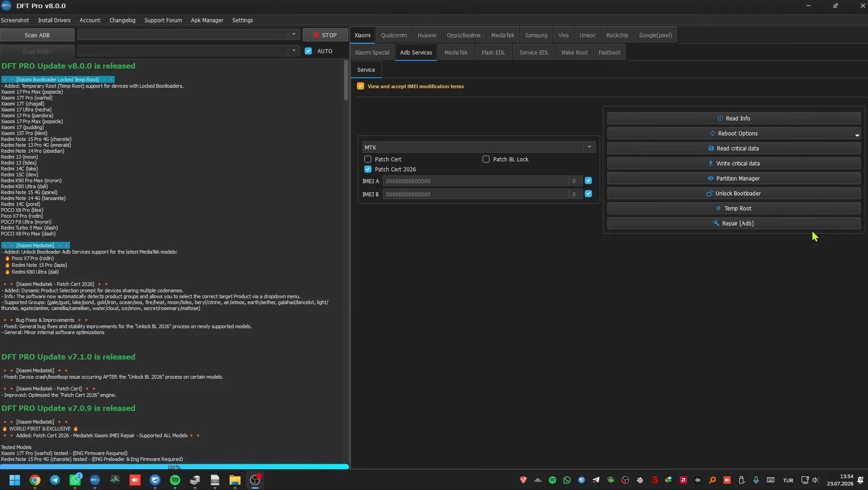Screen dimensions: 868x490
Task: Enable the Patch BL Lock checkbox
Action: click(x=486, y=159)
